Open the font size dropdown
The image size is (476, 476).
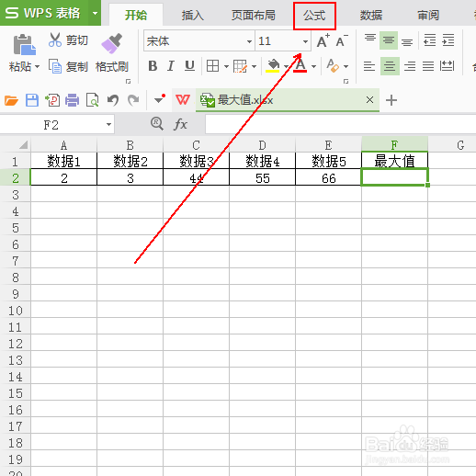305,41
